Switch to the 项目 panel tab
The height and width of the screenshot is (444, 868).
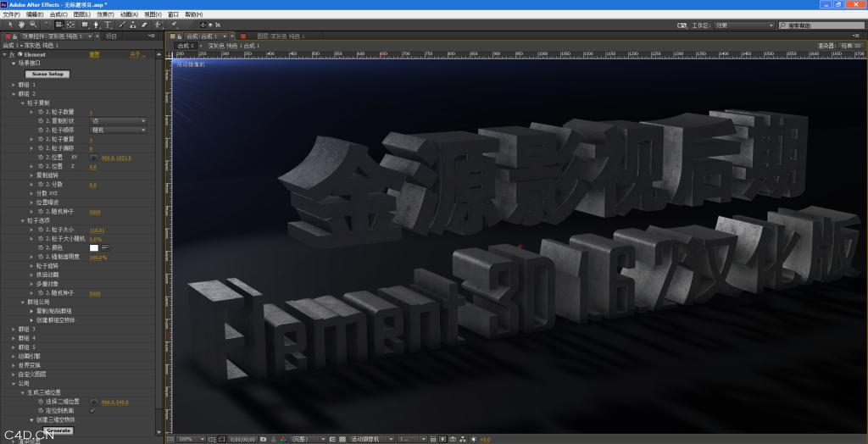point(112,36)
